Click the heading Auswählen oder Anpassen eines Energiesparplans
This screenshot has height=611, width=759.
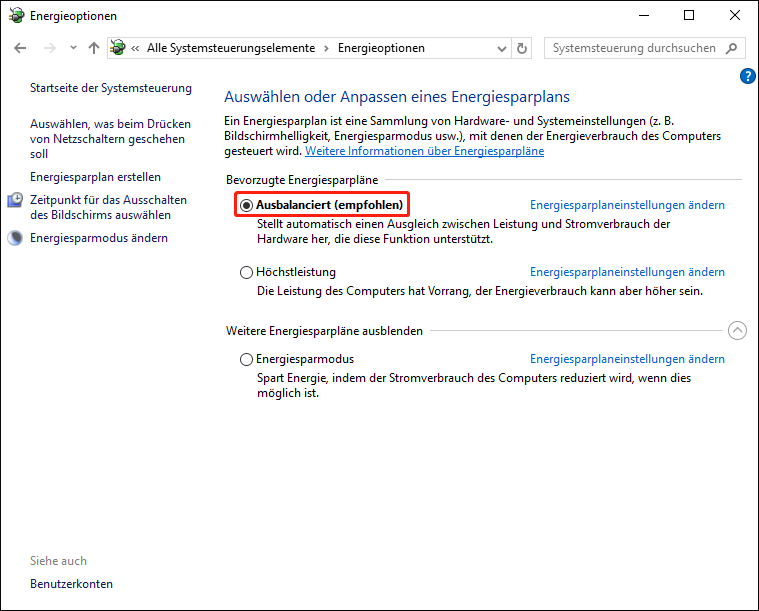pyautogui.click(x=397, y=97)
